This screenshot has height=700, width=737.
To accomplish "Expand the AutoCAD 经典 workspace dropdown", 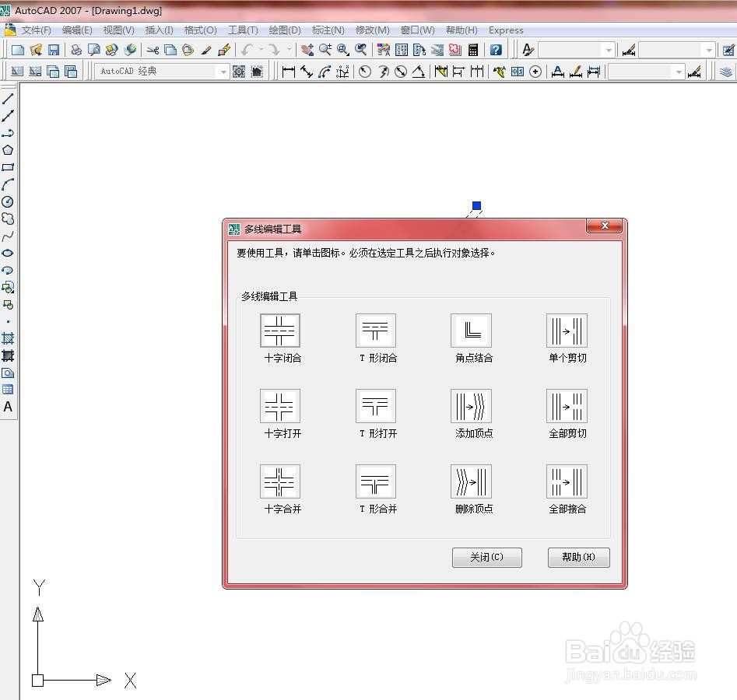I will point(223,72).
